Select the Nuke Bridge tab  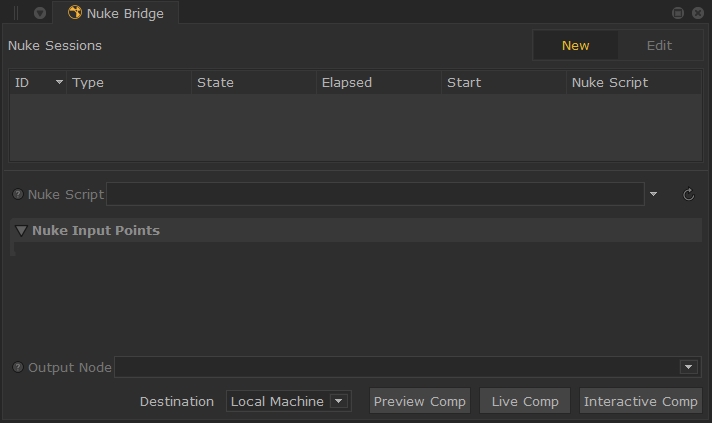pyautogui.click(x=124, y=13)
